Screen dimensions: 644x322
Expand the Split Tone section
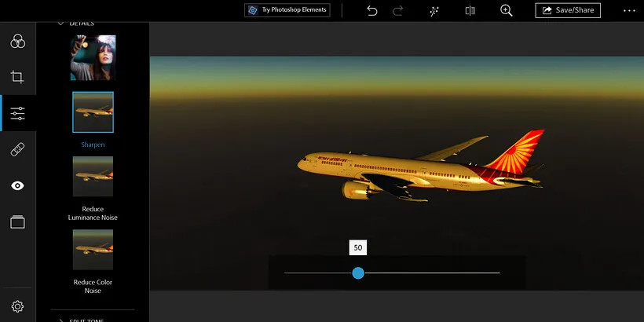(60, 320)
